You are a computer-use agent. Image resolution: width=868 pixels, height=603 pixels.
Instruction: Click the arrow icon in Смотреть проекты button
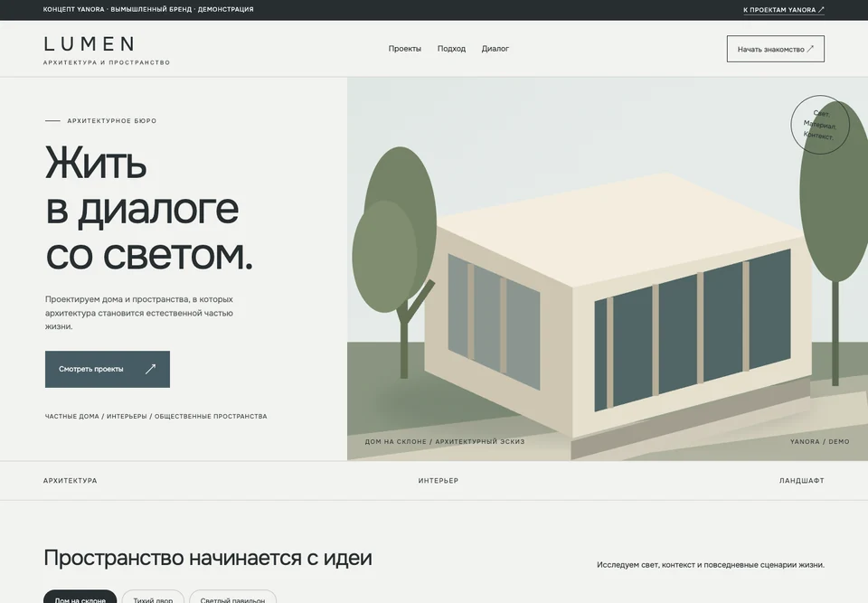click(150, 370)
